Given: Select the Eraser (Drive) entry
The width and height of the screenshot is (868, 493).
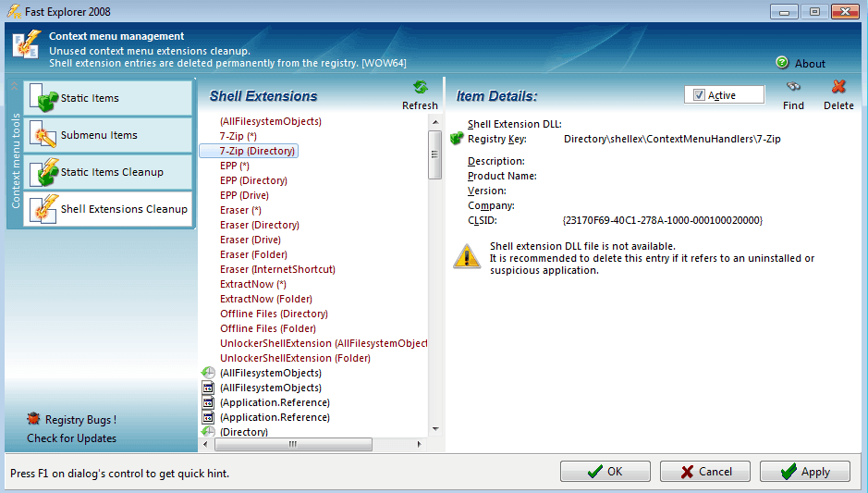Looking at the screenshot, I should (x=251, y=240).
